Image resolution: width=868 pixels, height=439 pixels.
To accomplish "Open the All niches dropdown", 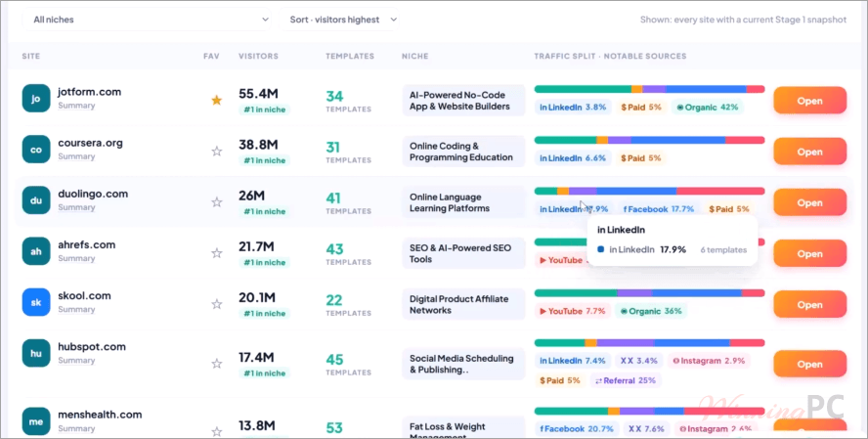I will point(147,20).
